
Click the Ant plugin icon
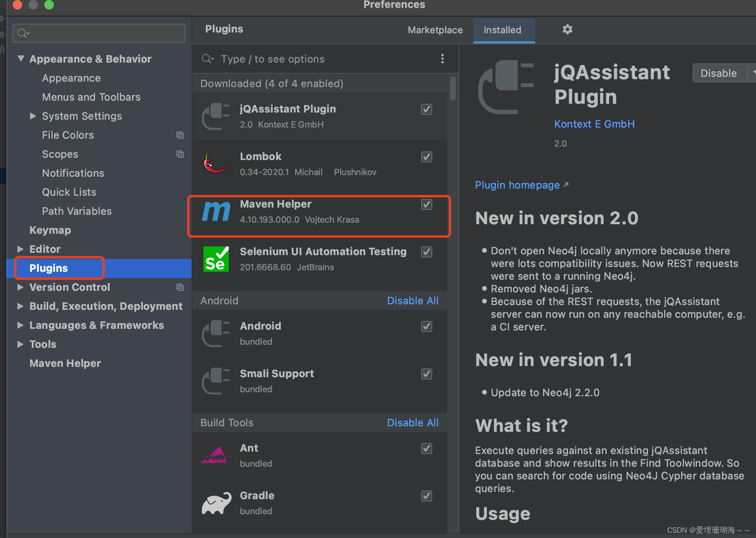pos(216,455)
